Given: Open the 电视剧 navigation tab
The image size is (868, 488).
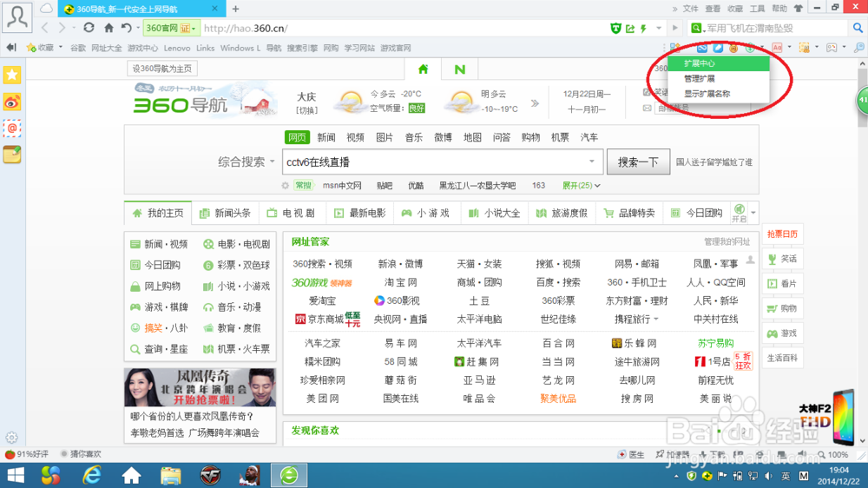Looking at the screenshot, I should 292,214.
